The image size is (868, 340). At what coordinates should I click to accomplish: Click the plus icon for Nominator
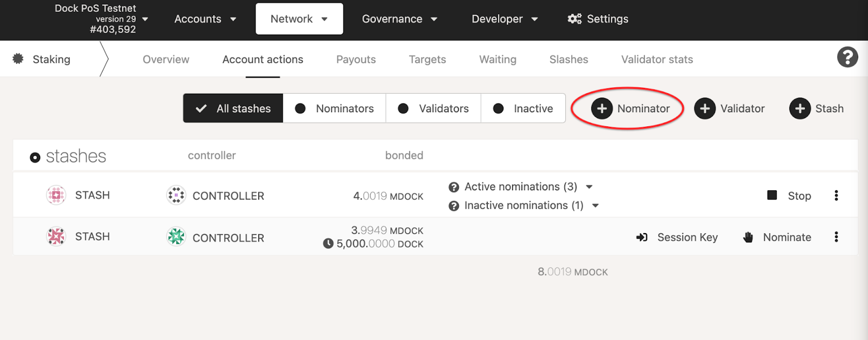pos(602,108)
